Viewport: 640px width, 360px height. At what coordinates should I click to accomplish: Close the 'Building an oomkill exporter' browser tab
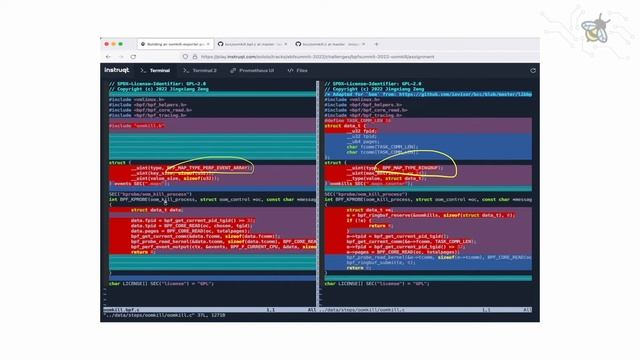[x=208, y=44]
